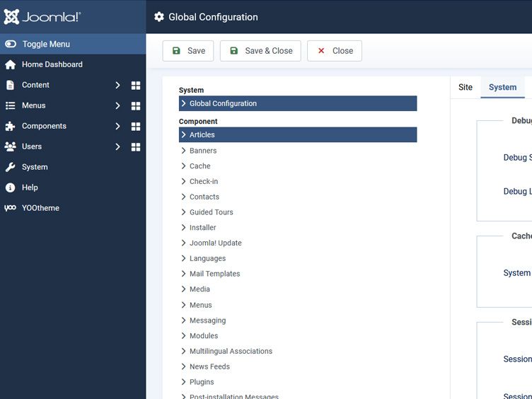Open the System sidebar menu
This screenshot has width=532, height=399.
coord(35,167)
